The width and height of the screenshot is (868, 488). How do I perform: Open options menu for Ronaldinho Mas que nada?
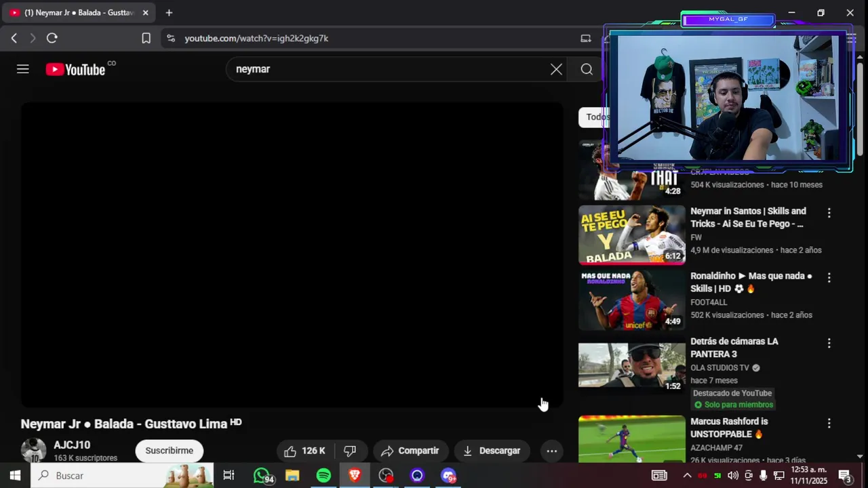click(x=829, y=278)
